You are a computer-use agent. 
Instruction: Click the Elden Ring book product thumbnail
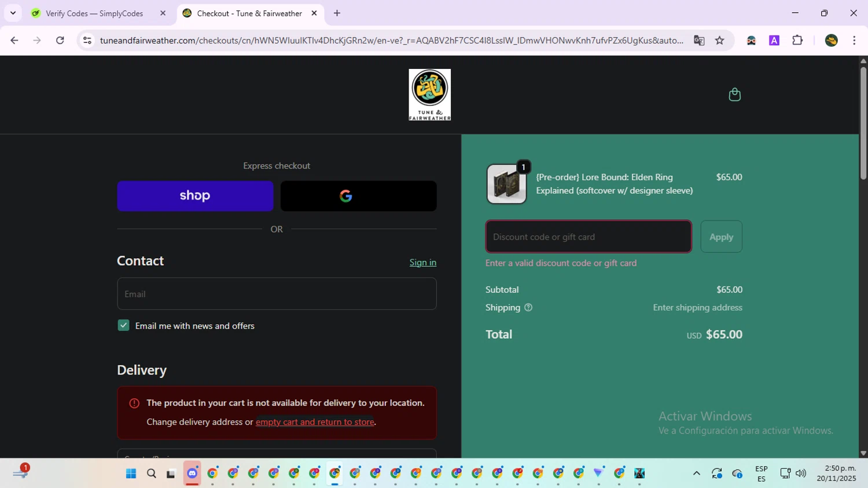(x=506, y=184)
